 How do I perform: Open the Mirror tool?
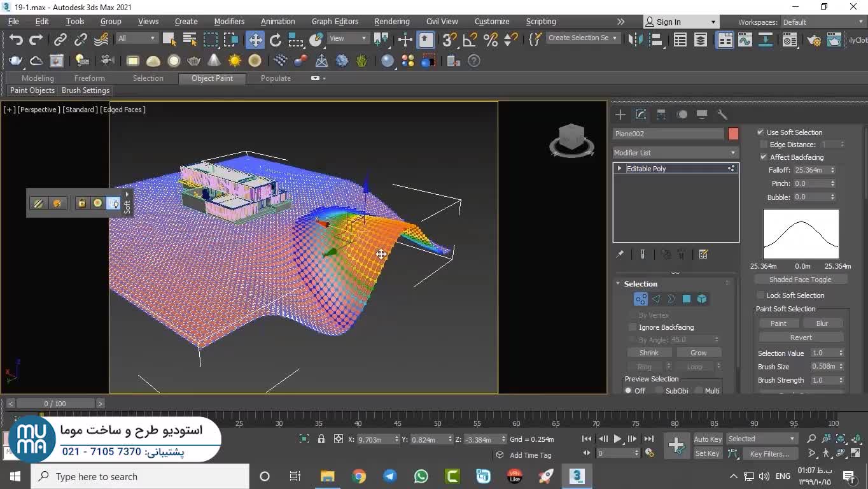(x=634, y=40)
